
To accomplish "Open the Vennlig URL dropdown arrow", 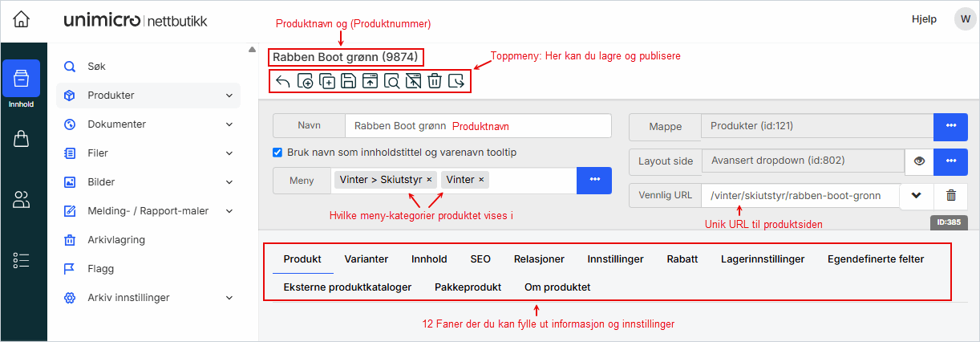I will pos(917,195).
